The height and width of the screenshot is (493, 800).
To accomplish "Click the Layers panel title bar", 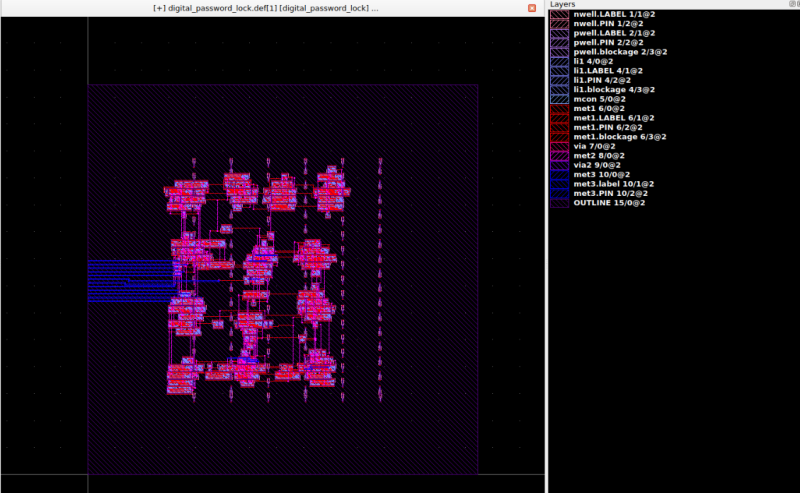I will tap(672, 4).
